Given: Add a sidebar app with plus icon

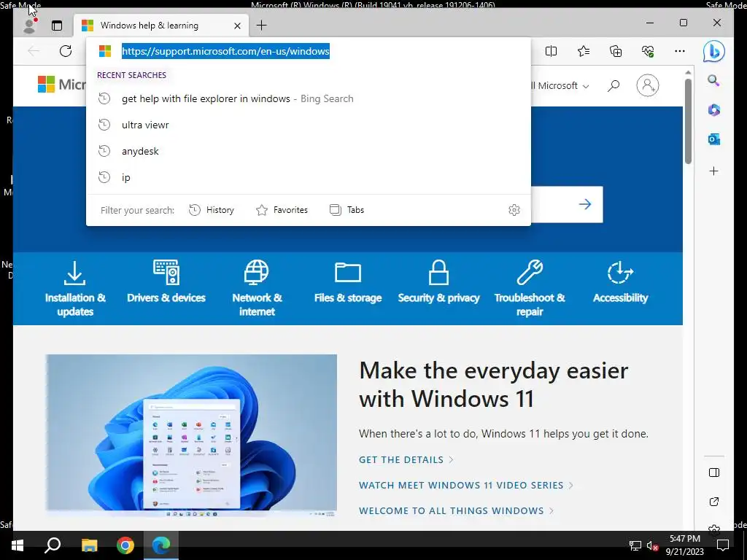Looking at the screenshot, I should [713, 171].
